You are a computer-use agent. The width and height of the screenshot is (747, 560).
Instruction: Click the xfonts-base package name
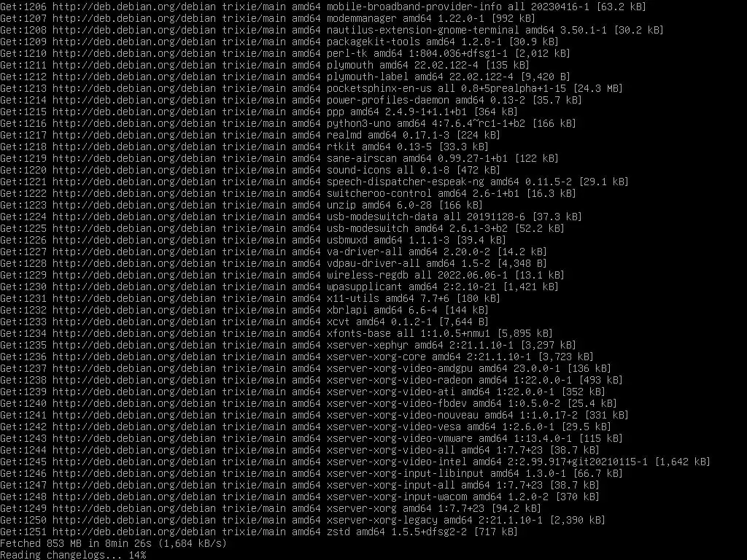(x=358, y=333)
